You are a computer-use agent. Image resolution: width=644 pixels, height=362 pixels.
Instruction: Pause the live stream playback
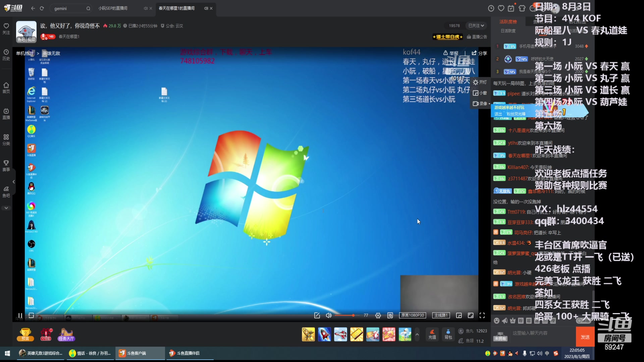[20, 315]
